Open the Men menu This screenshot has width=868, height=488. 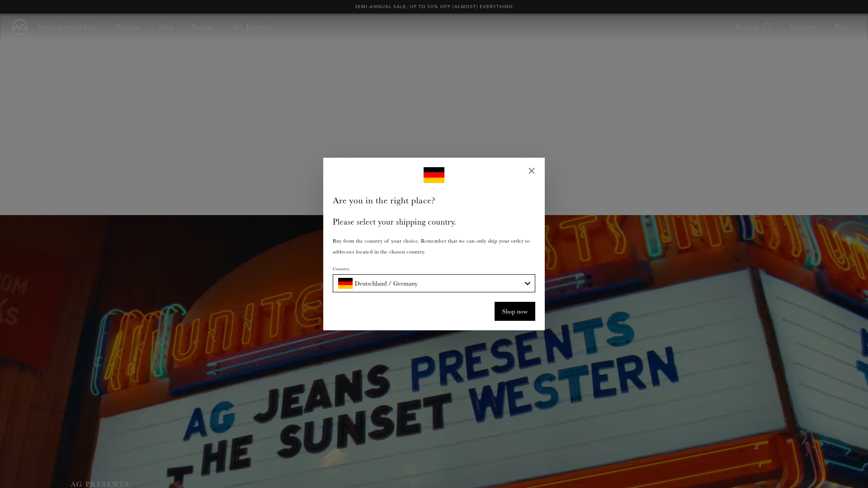pos(166,27)
